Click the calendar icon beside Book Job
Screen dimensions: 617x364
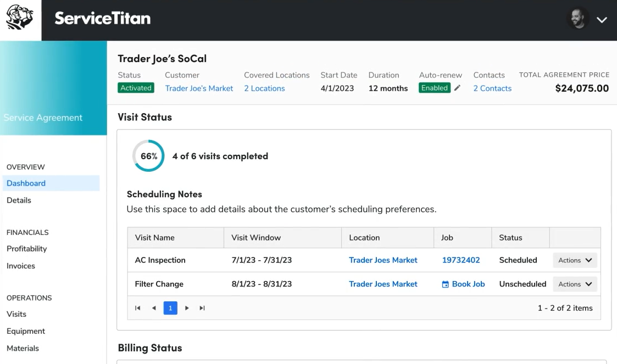[x=446, y=284]
